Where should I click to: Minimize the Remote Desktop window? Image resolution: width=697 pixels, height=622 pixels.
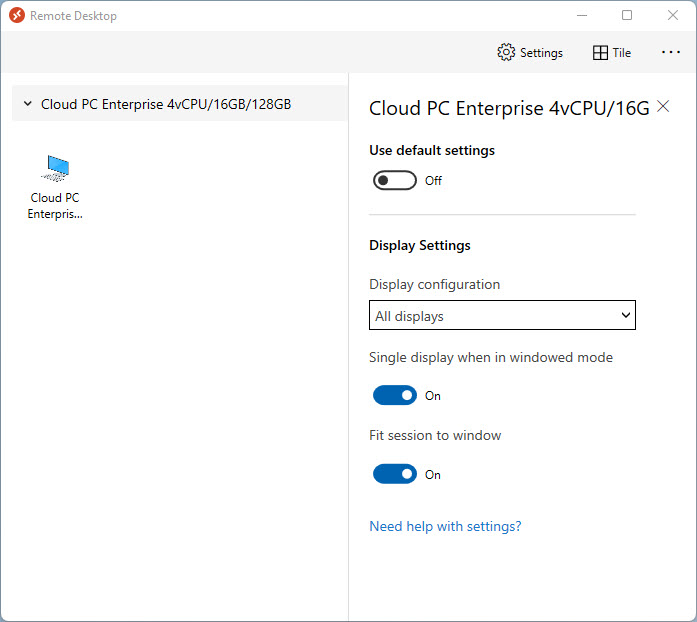[581, 16]
